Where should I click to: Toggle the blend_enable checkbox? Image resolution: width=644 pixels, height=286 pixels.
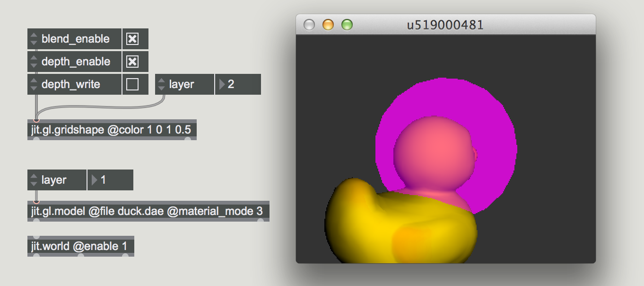pos(133,39)
